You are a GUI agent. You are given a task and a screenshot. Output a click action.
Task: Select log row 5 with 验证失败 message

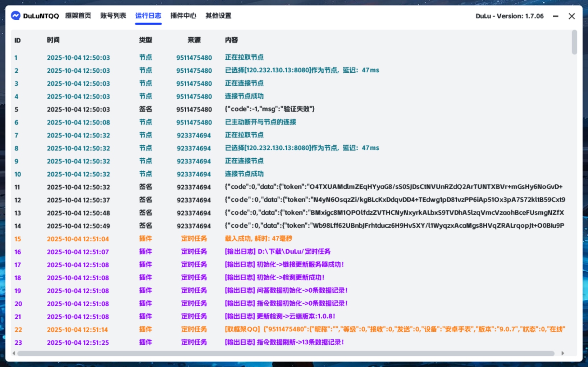point(270,109)
